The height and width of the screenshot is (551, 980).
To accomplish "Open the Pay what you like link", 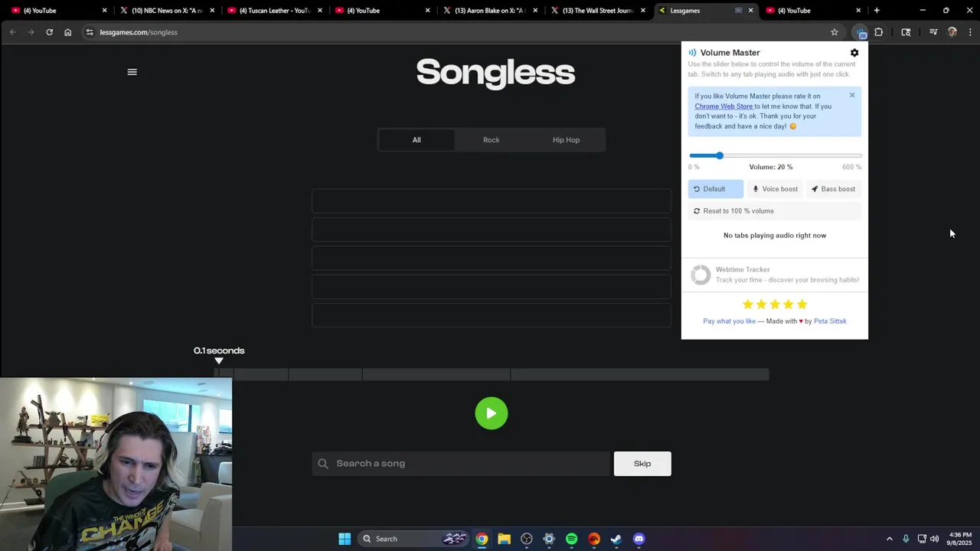I will click(x=729, y=321).
